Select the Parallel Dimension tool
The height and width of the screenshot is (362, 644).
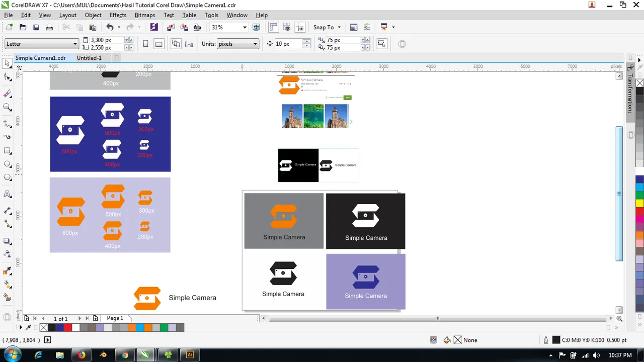[7, 211]
